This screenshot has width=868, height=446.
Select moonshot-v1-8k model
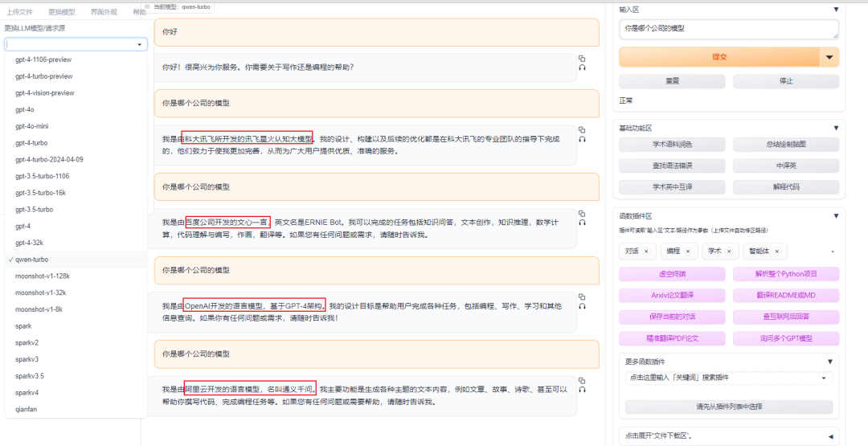(x=76, y=309)
